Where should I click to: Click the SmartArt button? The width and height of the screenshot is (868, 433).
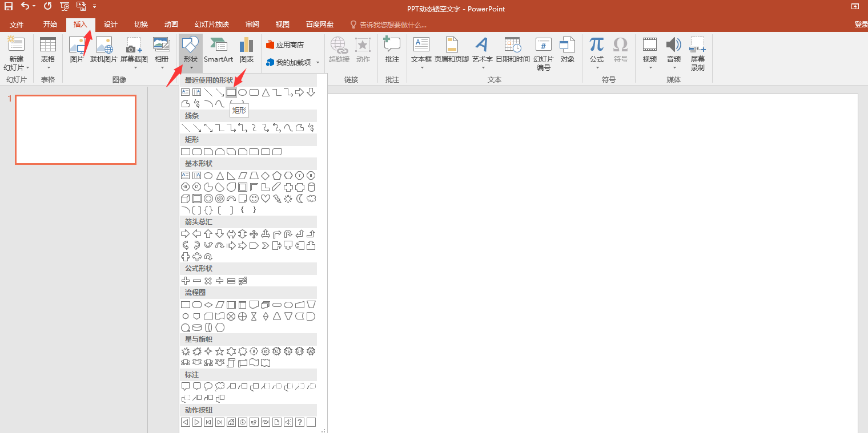coord(219,50)
